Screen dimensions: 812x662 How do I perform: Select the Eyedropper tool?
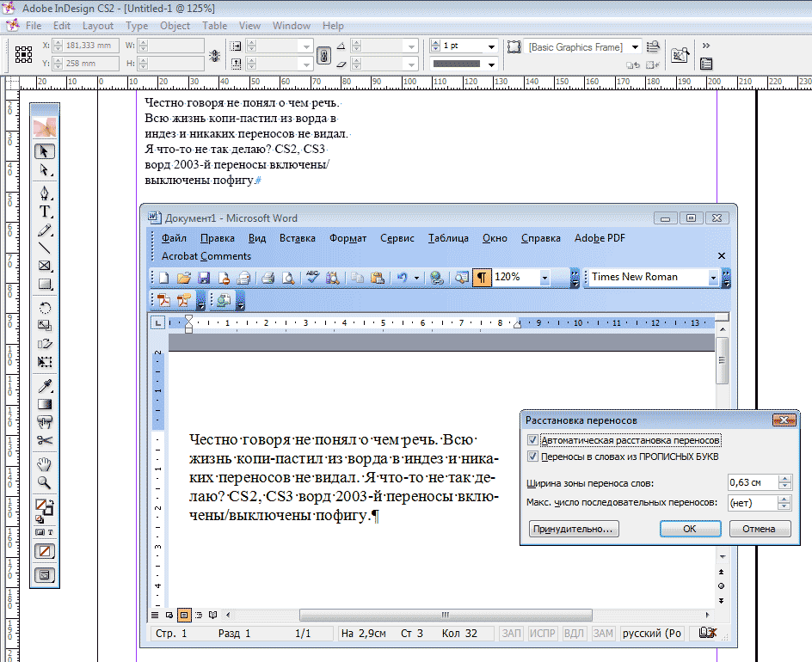point(45,386)
